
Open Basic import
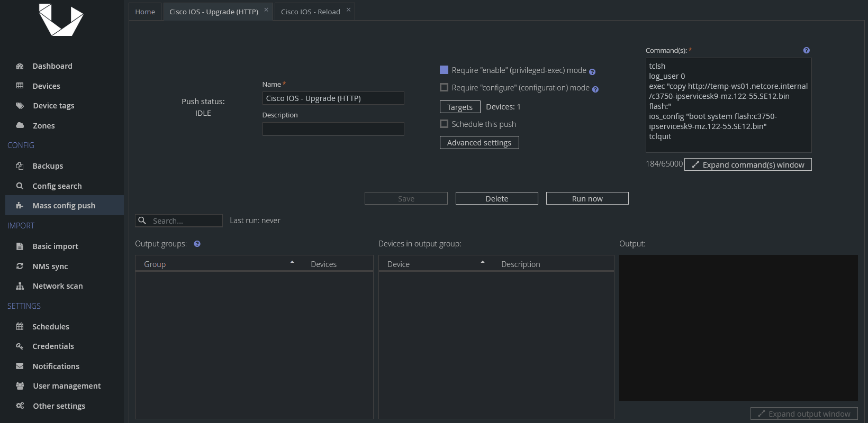[x=55, y=246]
